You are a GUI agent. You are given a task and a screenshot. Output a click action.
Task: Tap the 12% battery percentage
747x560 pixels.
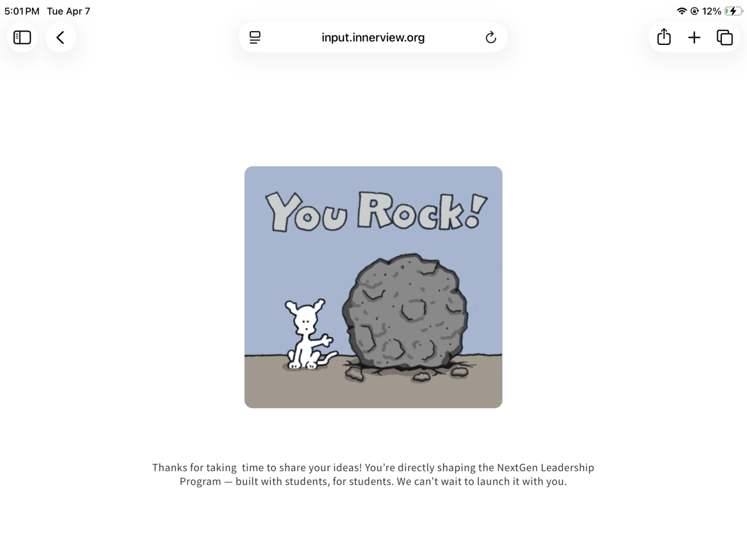click(x=711, y=11)
